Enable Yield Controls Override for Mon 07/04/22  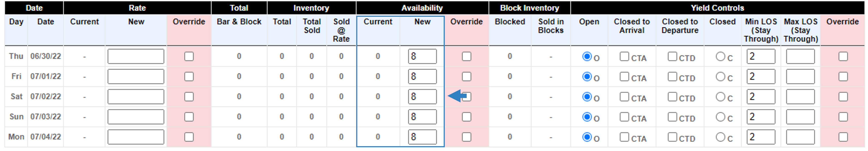[x=843, y=137]
